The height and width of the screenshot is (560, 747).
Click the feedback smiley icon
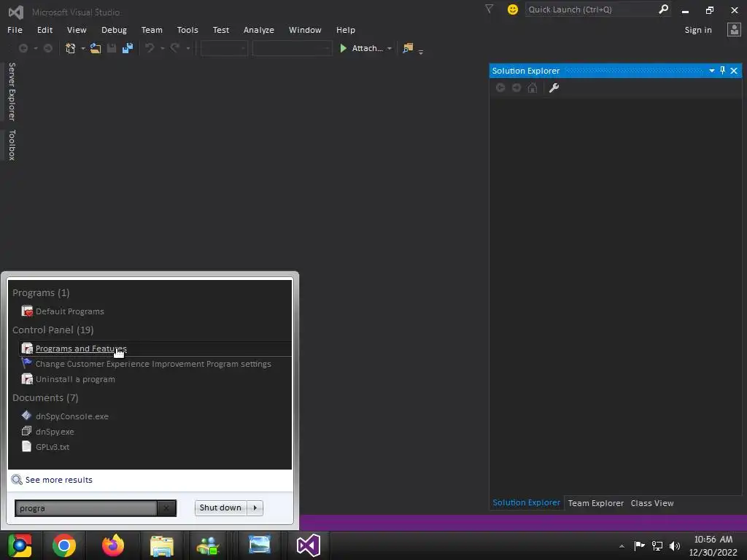[513, 9]
